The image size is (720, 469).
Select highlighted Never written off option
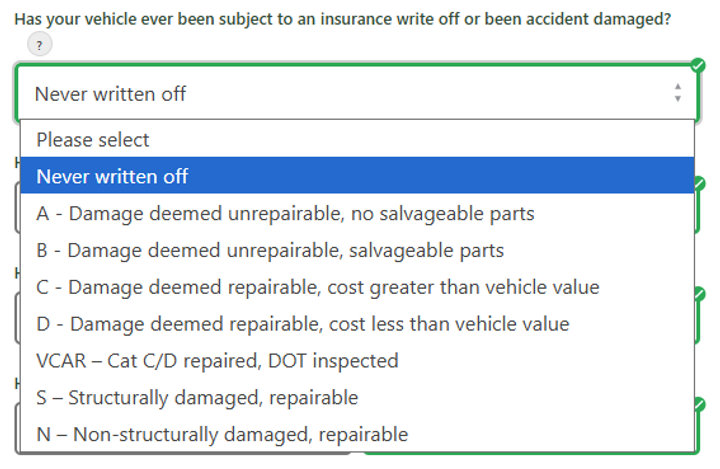(x=112, y=177)
